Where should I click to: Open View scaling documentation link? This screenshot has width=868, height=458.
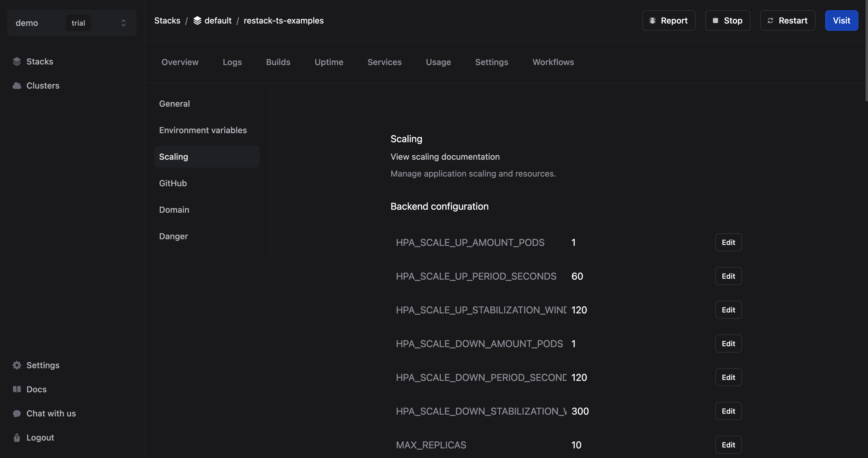pos(445,157)
